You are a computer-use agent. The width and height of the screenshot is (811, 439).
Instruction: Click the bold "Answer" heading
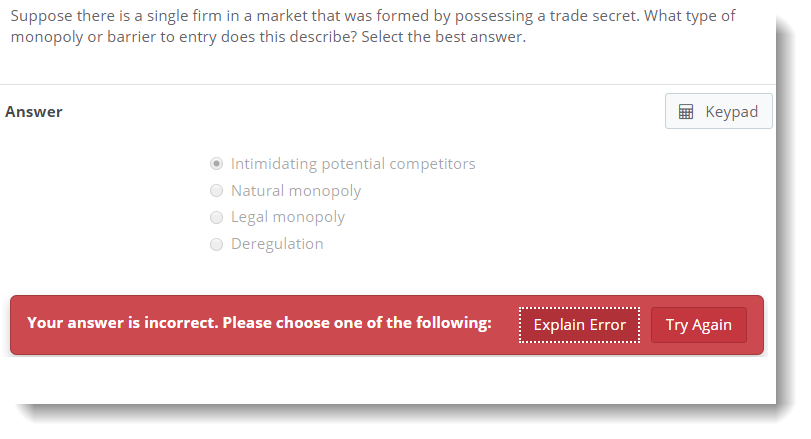34,112
